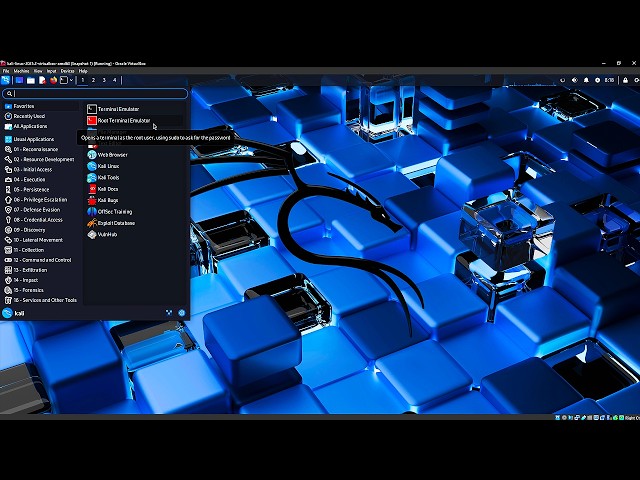Open the 13 - Exfiltration category
640x480 pixels.
pyautogui.click(x=41, y=270)
